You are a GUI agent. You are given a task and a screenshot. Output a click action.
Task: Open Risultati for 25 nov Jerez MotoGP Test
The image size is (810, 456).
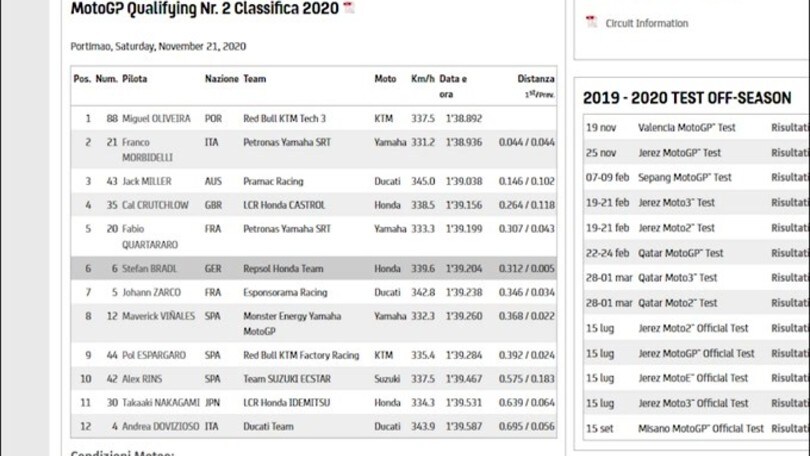[790, 152]
